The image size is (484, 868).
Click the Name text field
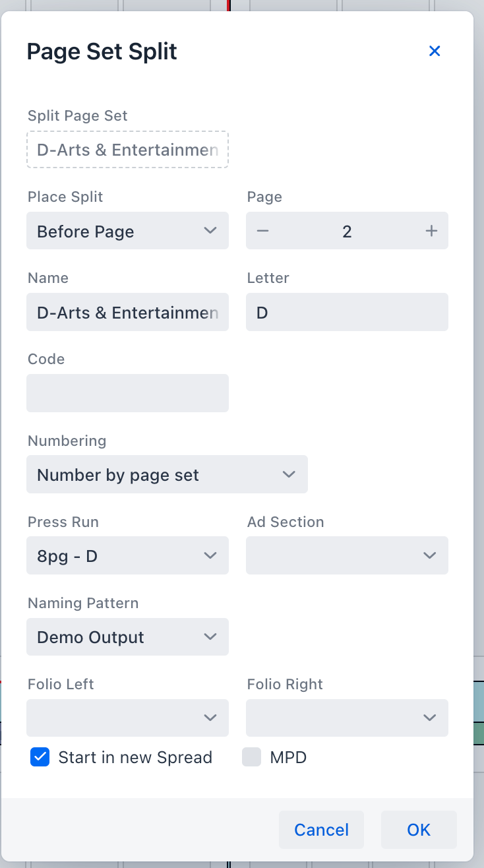click(x=127, y=313)
